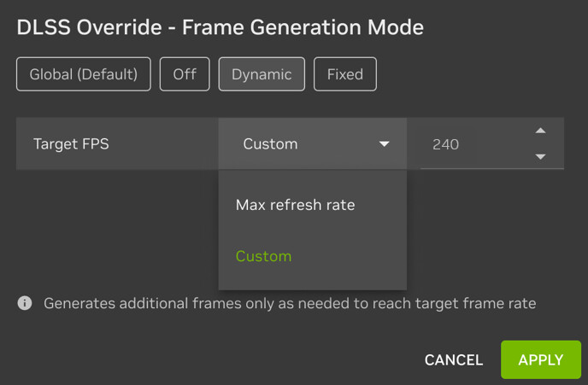Click CANCEL to dismiss the dialog

pyautogui.click(x=454, y=359)
